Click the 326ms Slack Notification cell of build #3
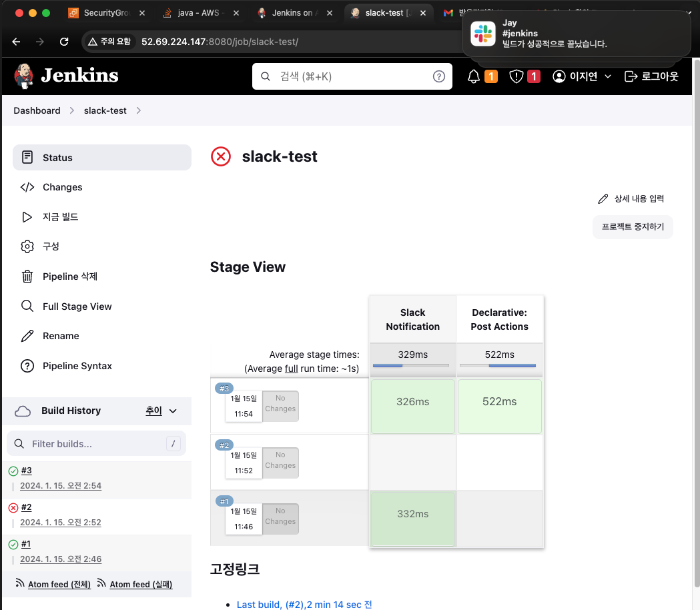The height and width of the screenshot is (610, 700). coord(412,406)
